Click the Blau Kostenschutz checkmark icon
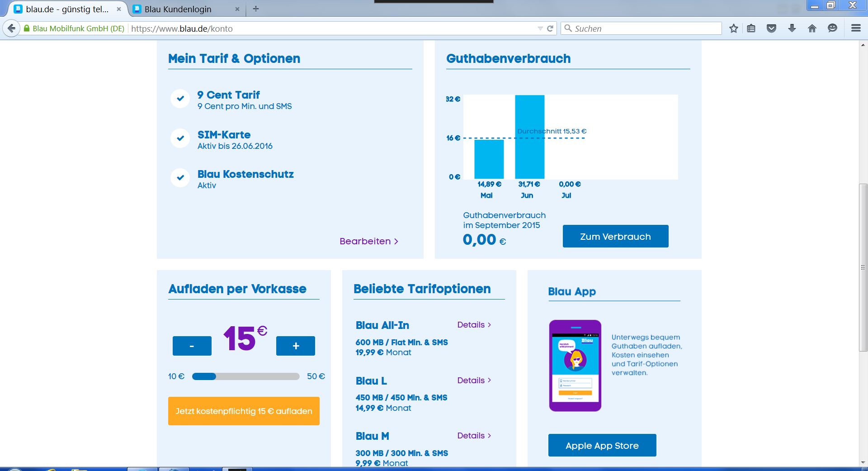The height and width of the screenshot is (471, 868). (x=180, y=177)
